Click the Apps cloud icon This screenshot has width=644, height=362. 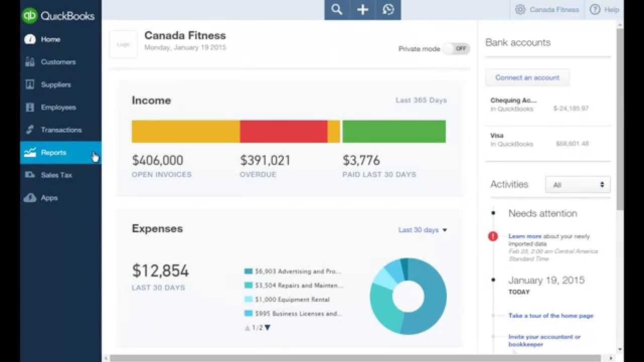[x=30, y=198]
